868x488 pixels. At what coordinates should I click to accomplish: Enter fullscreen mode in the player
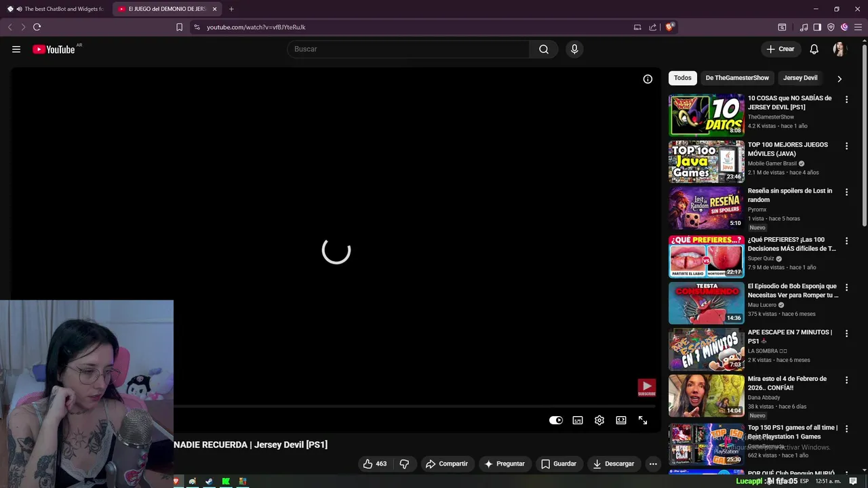tap(643, 420)
